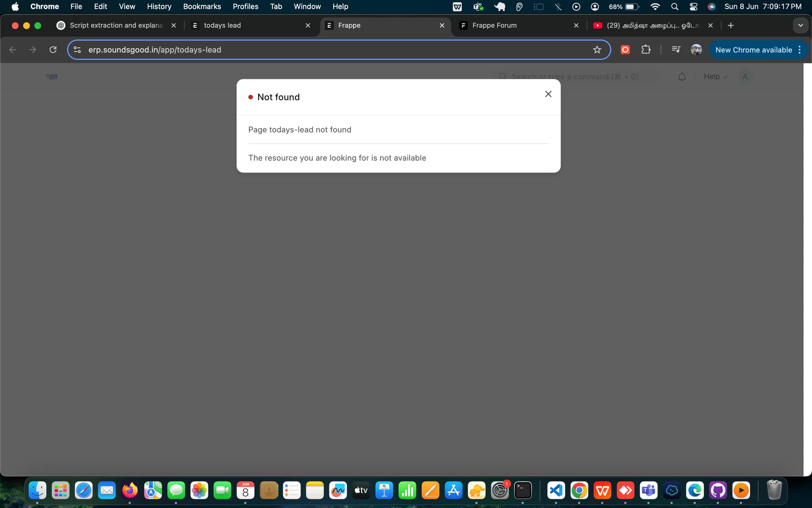
Task: Launch Firefox from the Dock
Action: pyautogui.click(x=130, y=491)
